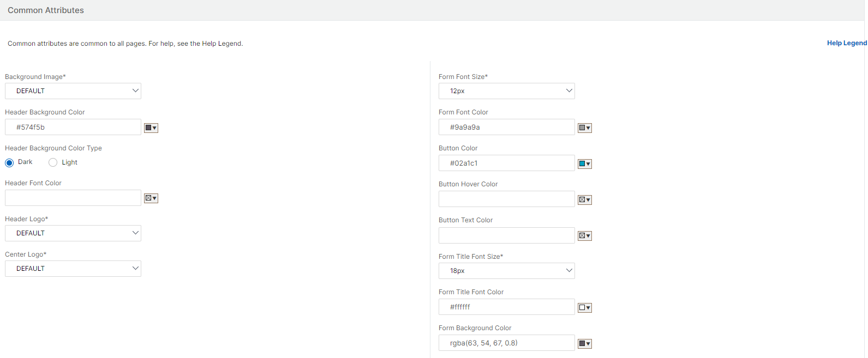This screenshot has height=358, width=868.
Task: Select the Dark header color type
Action: coord(9,162)
